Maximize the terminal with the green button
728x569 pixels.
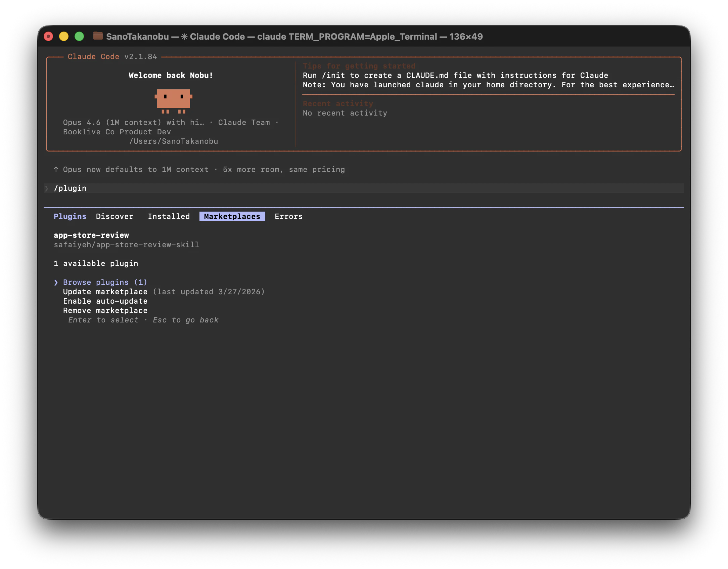pos(79,36)
